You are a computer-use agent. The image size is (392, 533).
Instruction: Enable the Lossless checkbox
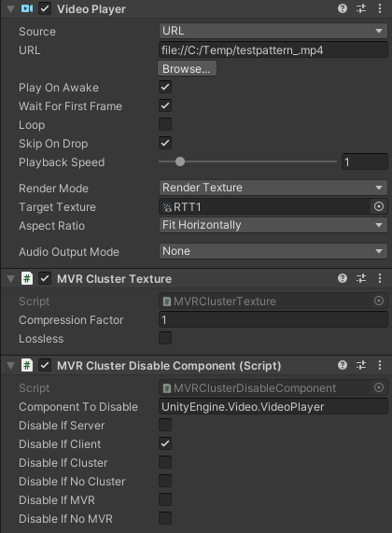click(x=165, y=338)
